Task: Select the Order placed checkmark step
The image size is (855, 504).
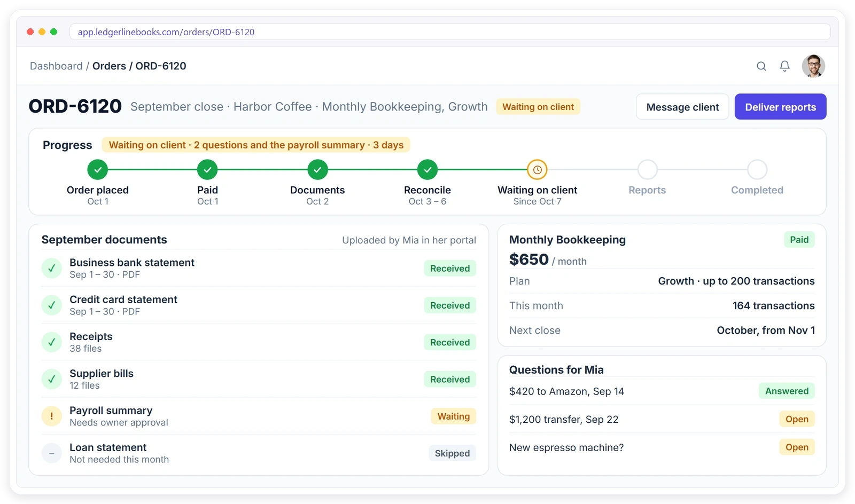Action: [x=98, y=170]
